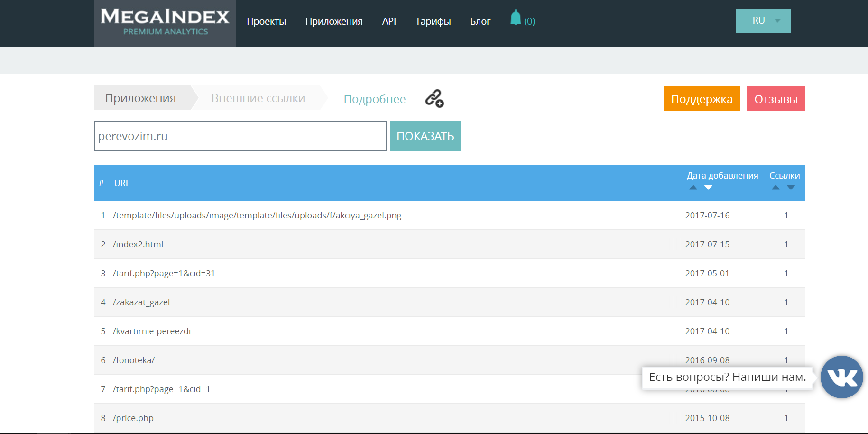Click the Отзывы button

pyautogui.click(x=776, y=99)
